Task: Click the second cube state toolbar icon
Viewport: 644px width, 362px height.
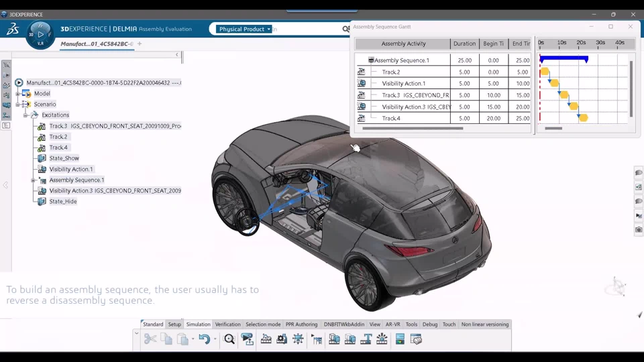Action: [x=350, y=339]
